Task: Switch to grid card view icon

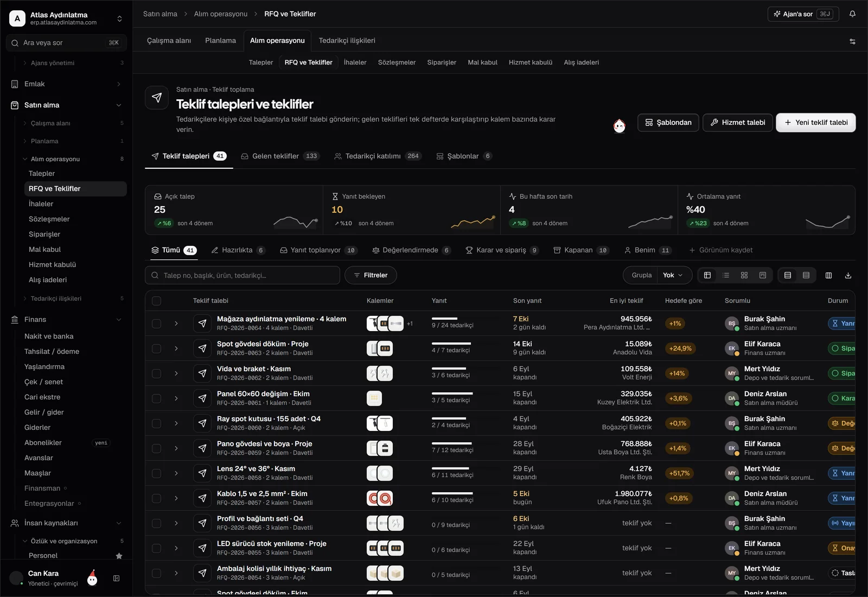Action: click(744, 276)
